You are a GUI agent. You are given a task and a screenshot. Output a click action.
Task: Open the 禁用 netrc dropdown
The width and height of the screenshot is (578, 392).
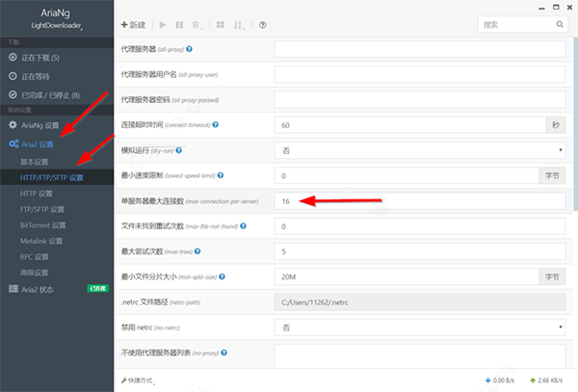click(x=419, y=327)
